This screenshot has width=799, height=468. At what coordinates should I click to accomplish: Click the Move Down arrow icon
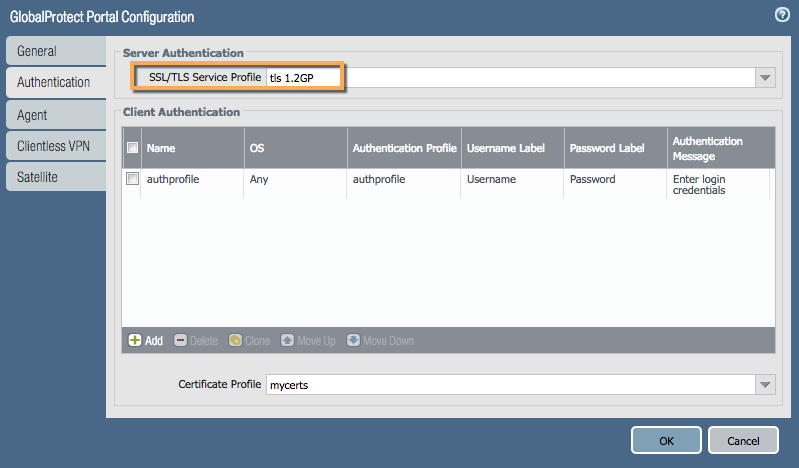pyautogui.click(x=353, y=340)
